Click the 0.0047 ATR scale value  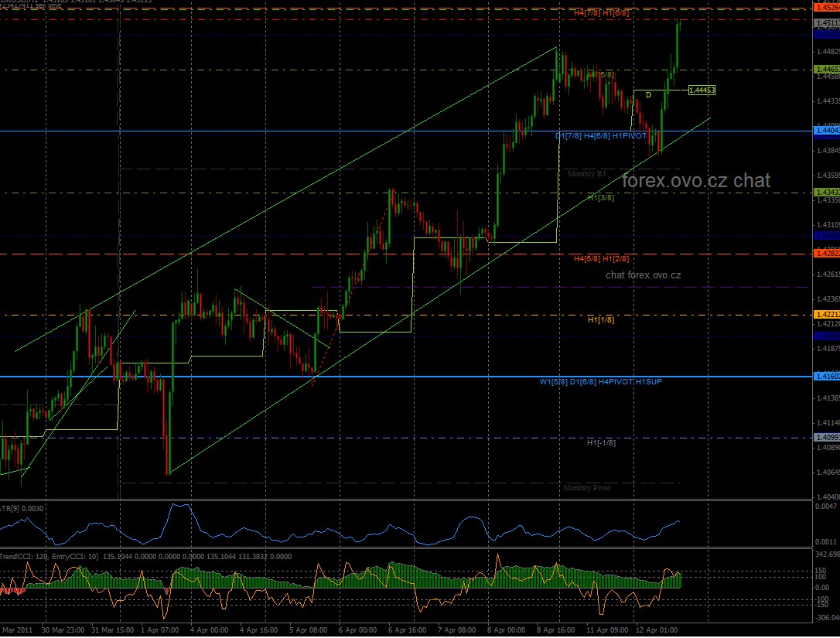click(x=826, y=507)
